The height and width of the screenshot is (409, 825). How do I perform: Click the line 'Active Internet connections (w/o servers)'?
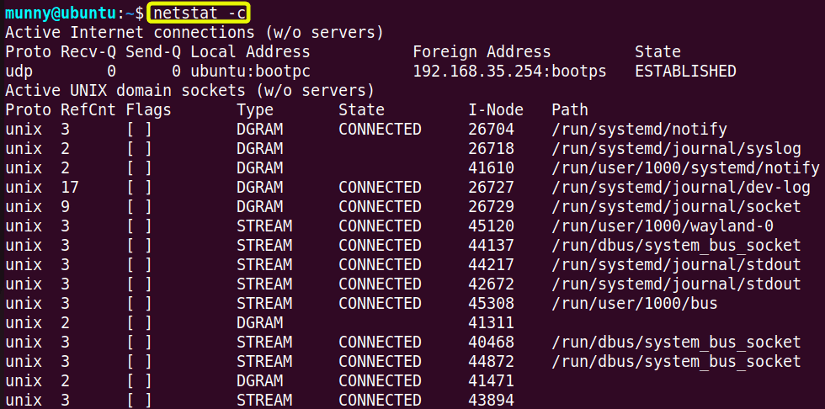pos(194,33)
